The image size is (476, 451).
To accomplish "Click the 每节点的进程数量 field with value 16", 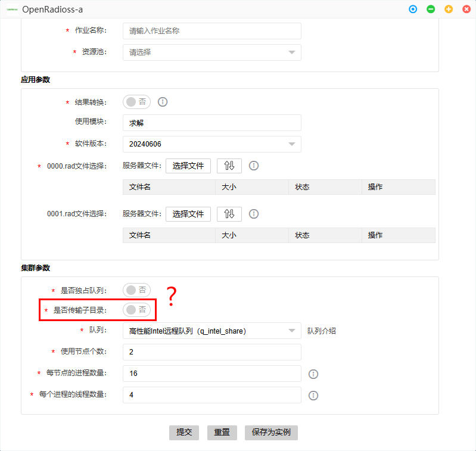I will pyautogui.click(x=212, y=374).
